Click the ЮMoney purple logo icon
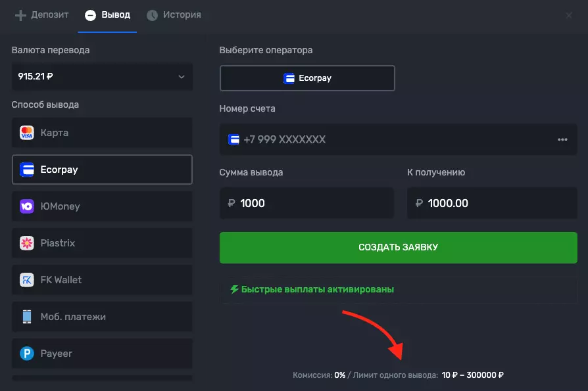The image size is (588, 391). point(27,206)
